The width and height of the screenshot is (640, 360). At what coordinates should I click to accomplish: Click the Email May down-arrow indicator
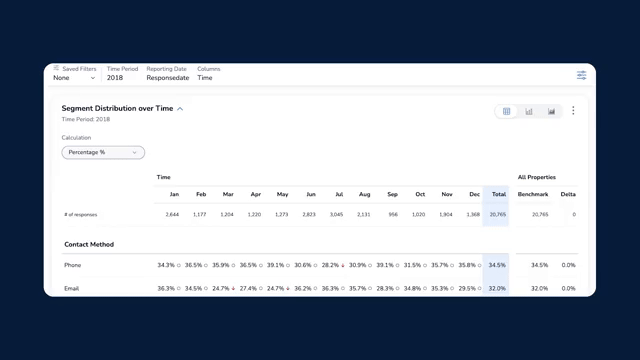(288, 289)
